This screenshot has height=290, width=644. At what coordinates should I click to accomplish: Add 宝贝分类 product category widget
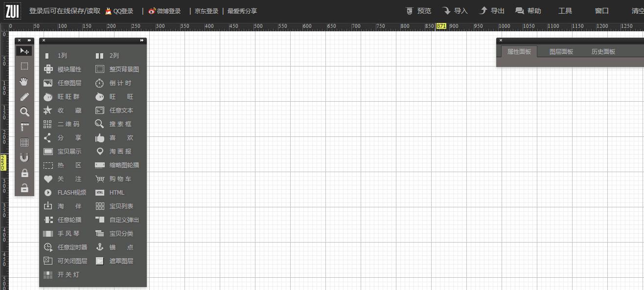[114, 234]
